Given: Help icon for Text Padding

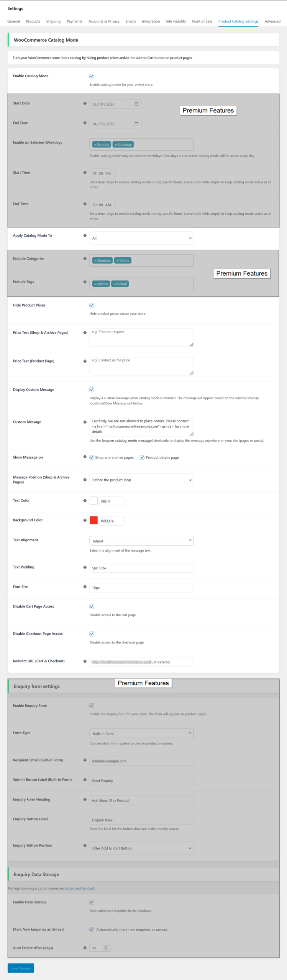Looking at the screenshot, I should [x=85, y=567].
